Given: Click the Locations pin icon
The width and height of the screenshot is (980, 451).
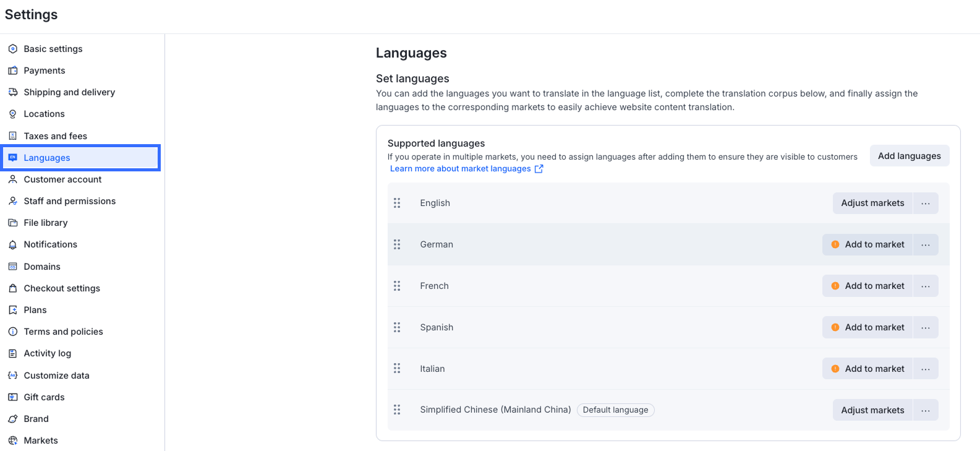Looking at the screenshot, I should pos(12,114).
